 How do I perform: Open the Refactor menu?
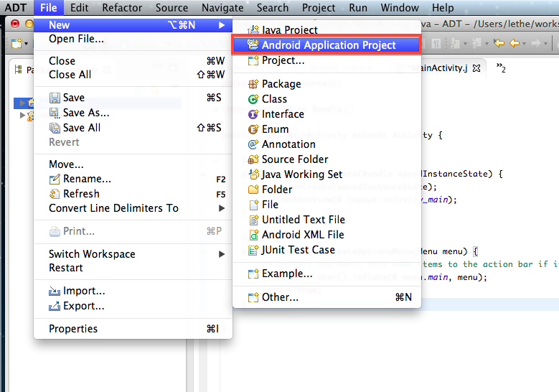[122, 7]
